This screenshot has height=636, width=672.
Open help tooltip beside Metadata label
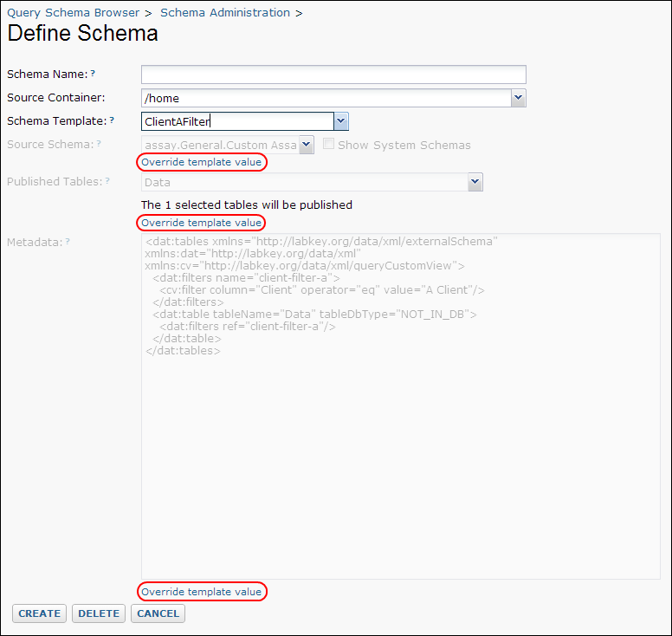point(68,242)
